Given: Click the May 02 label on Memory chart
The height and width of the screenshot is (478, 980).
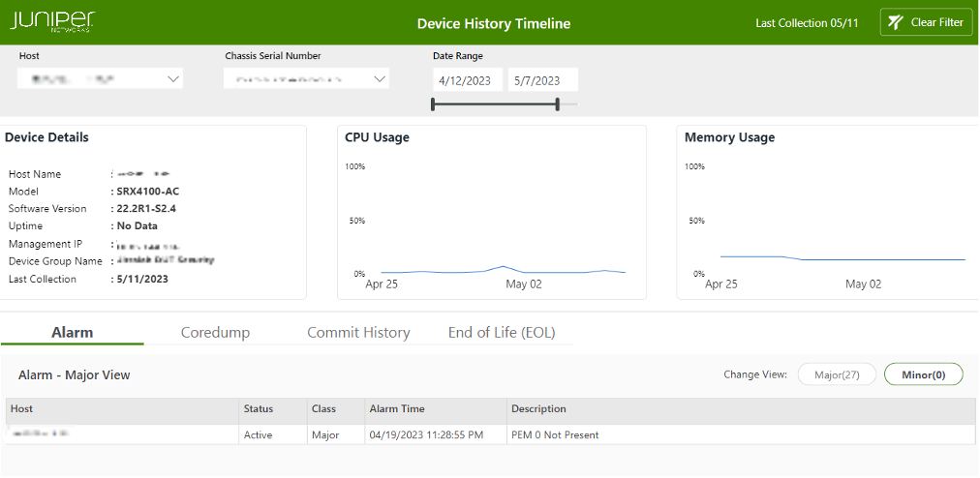Looking at the screenshot, I should pos(863,284).
